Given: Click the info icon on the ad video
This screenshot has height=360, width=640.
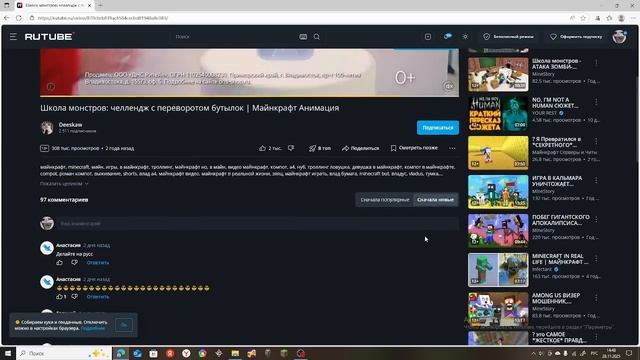Looking at the screenshot, I should (x=51, y=87).
